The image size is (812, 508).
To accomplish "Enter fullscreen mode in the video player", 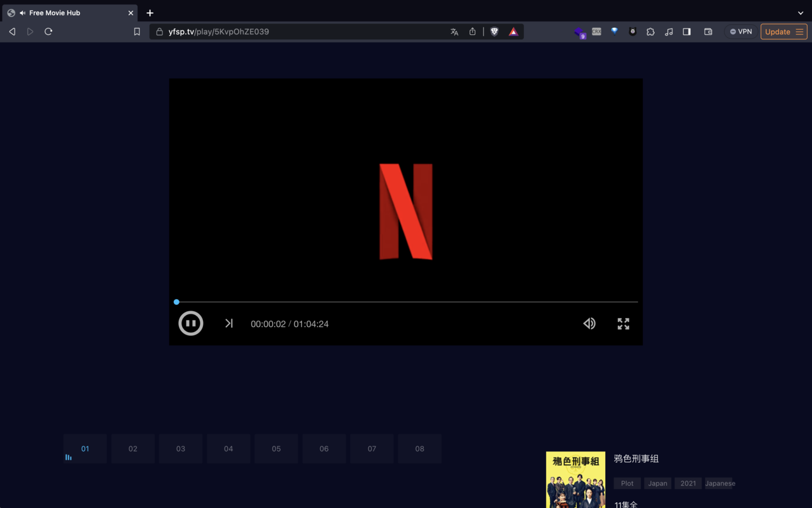I will (x=624, y=323).
